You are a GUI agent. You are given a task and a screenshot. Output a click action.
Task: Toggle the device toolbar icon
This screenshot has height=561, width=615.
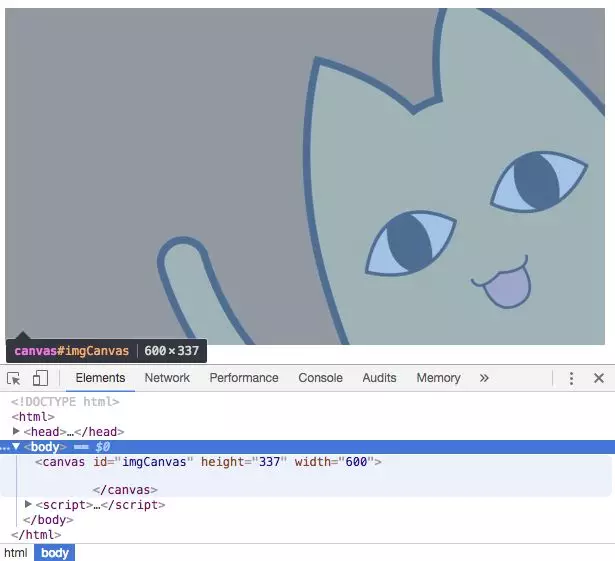point(40,378)
